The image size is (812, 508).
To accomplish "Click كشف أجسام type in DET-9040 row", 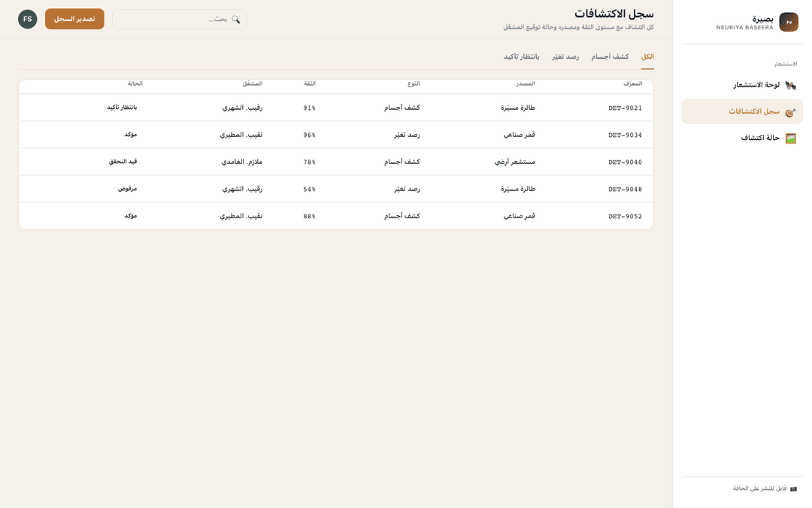I will point(401,162).
